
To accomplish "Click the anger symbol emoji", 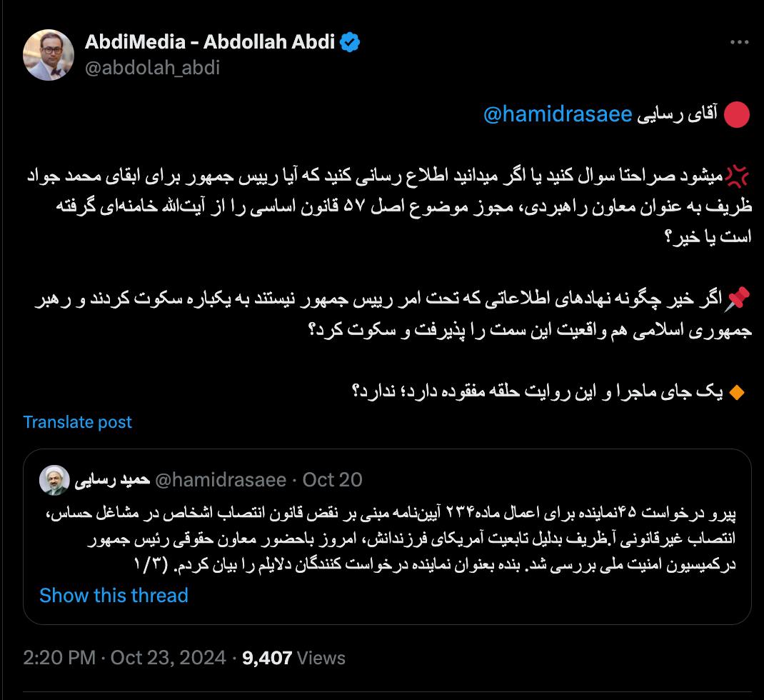I will click(737, 176).
